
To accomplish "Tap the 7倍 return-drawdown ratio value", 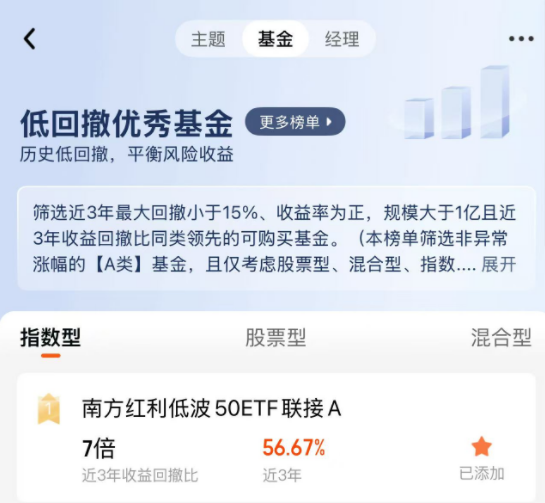I will point(99,448).
